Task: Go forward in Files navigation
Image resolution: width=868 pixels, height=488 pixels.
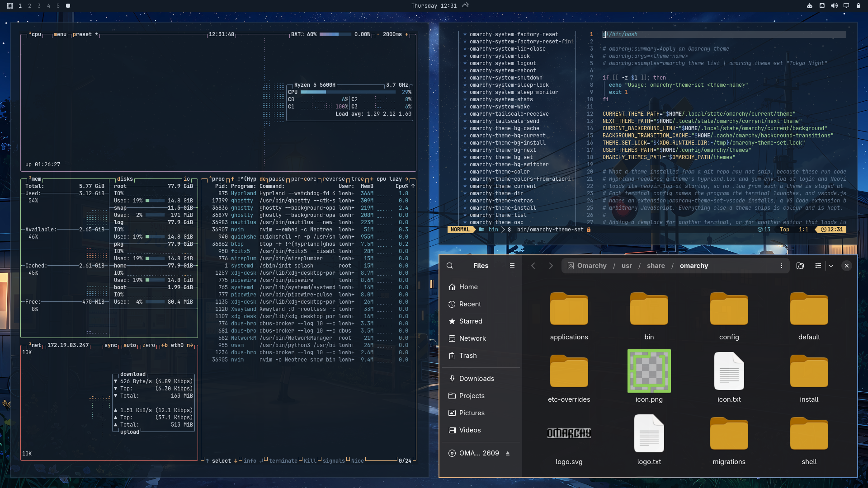Action: [551, 266]
